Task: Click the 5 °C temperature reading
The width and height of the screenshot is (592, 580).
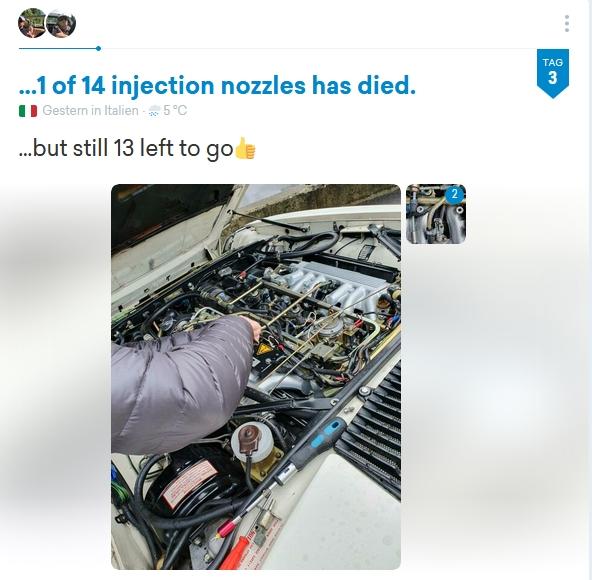Action: (x=175, y=111)
